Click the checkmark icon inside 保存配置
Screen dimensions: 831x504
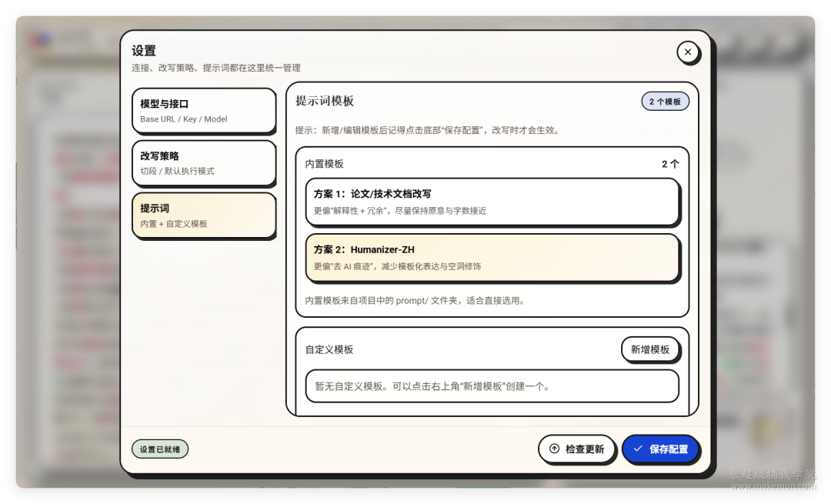click(x=638, y=449)
